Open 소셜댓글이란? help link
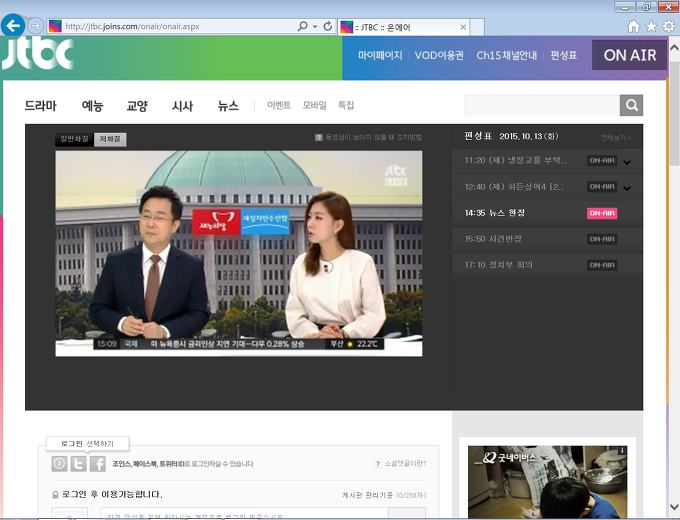This screenshot has width=680, height=520. [400, 464]
